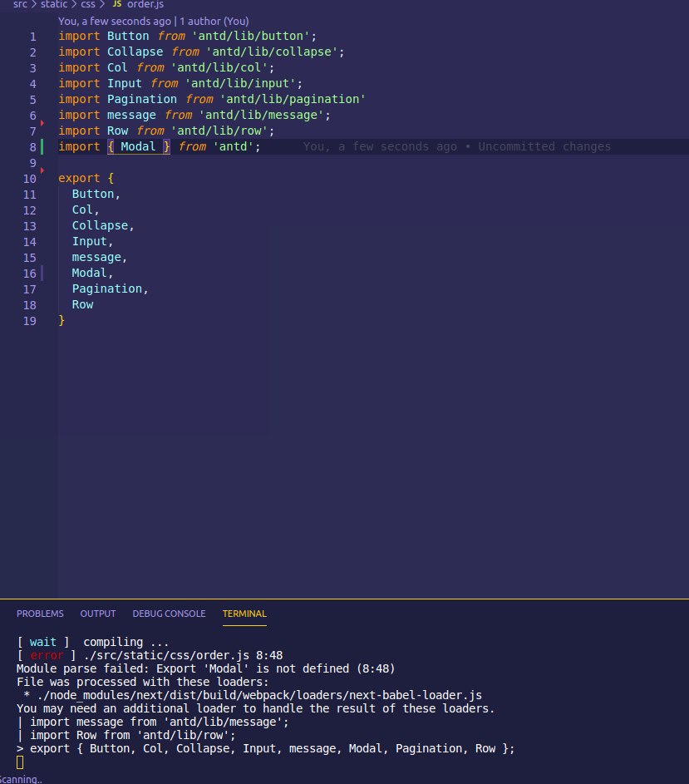Click the terminal 'export { Button, Col...' line
This screenshot has width=689, height=784.
coord(265,748)
